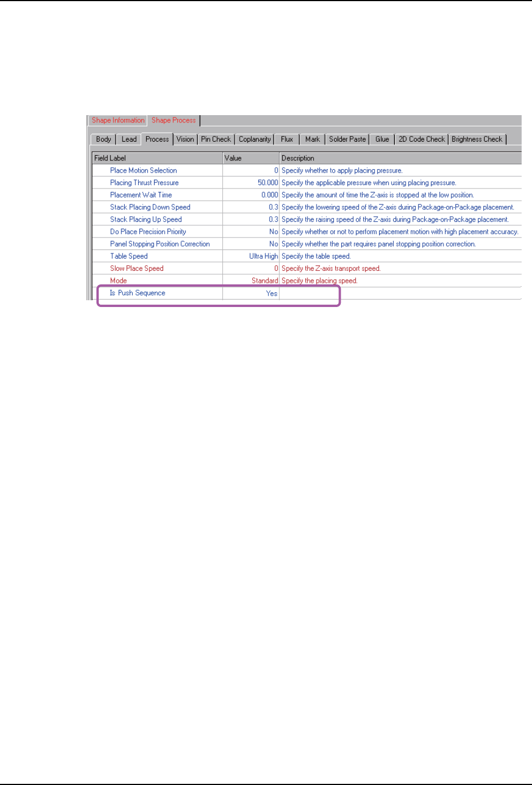Select the Place Motion Selection row label
Viewport: 532px width, 785px height.
(143, 170)
